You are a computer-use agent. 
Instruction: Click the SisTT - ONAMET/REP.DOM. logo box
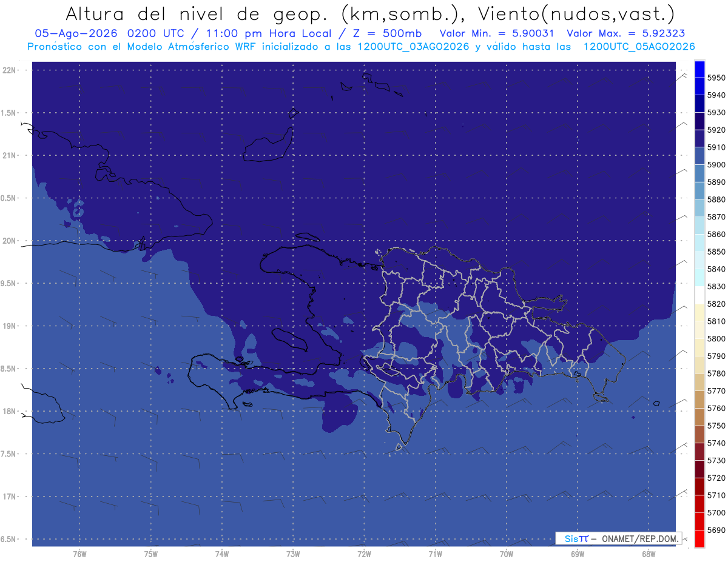tap(618, 538)
